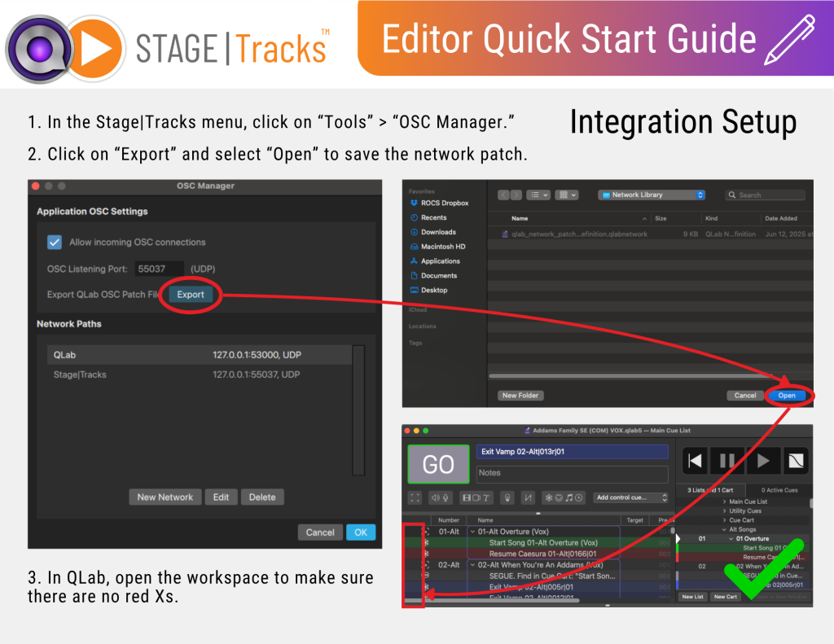
Task: Click the blue Open button
Action: click(x=786, y=396)
